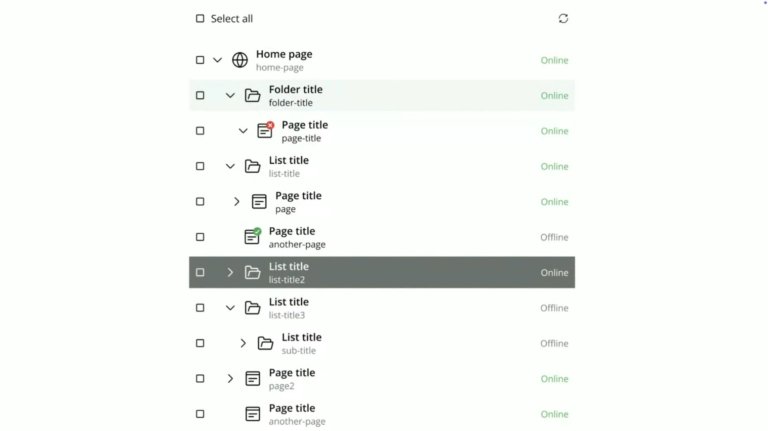Image resolution: width=768 pixels, height=431 pixels.
Task: Click the folder icon in the sub-title row
Action: [x=265, y=343]
